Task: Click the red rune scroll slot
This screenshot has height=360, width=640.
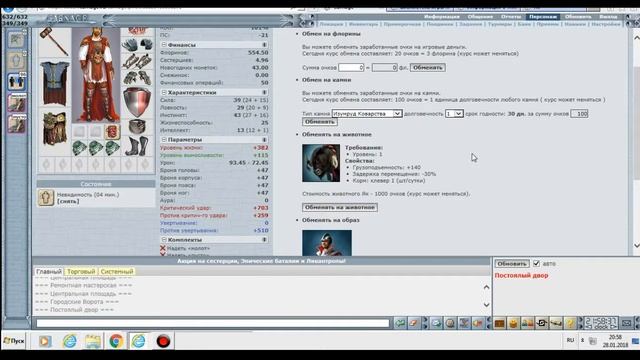Action: point(112,132)
